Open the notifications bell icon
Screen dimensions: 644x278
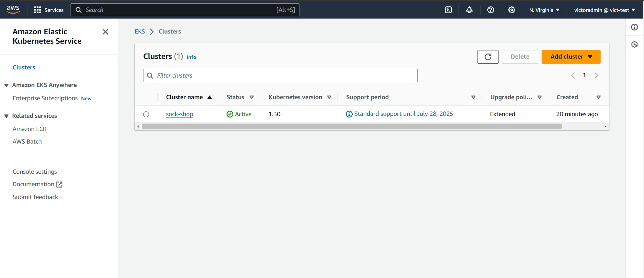pyautogui.click(x=469, y=10)
